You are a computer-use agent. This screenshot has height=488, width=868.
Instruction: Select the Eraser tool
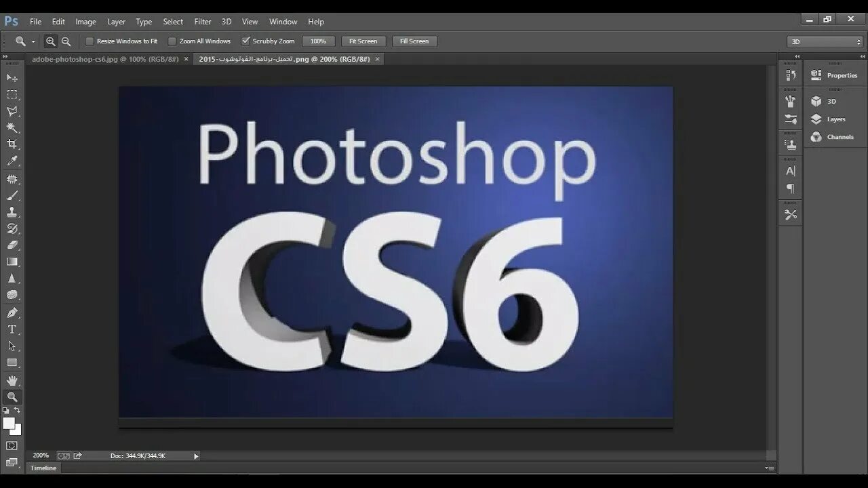(x=12, y=245)
